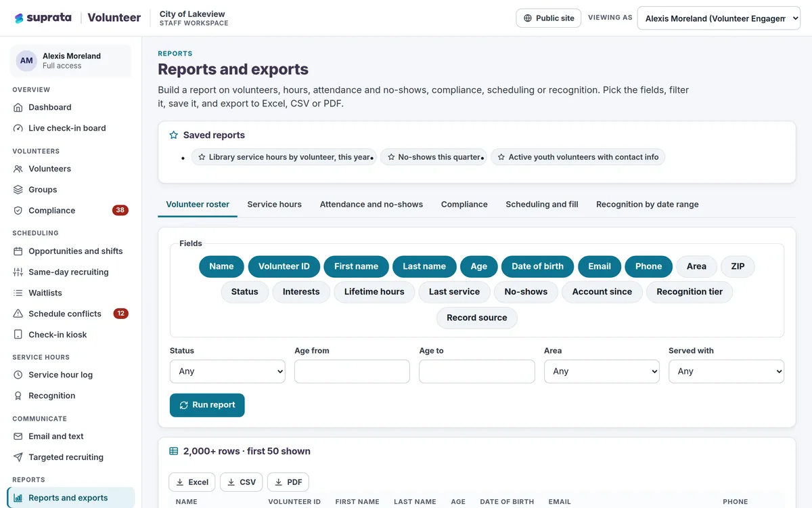Add the No-shows field chip
Viewport: 812px width, 508px height.
(526, 292)
